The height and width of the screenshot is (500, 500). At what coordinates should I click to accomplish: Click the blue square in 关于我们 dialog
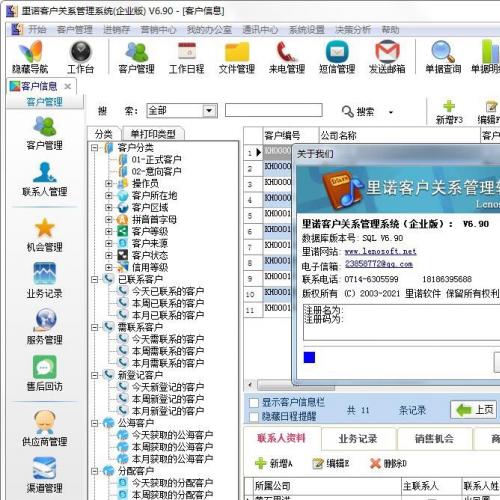(x=309, y=357)
